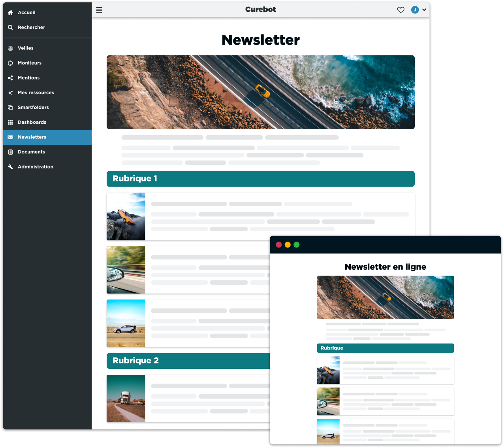This screenshot has width=504, height=448.
Task: Click the Administration wrench icon
Action: click(10, 167)
